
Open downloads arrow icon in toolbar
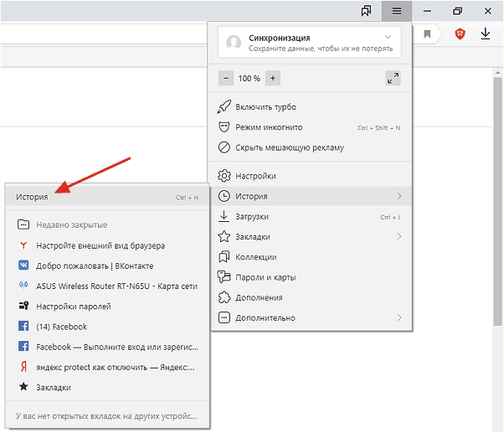486,34
